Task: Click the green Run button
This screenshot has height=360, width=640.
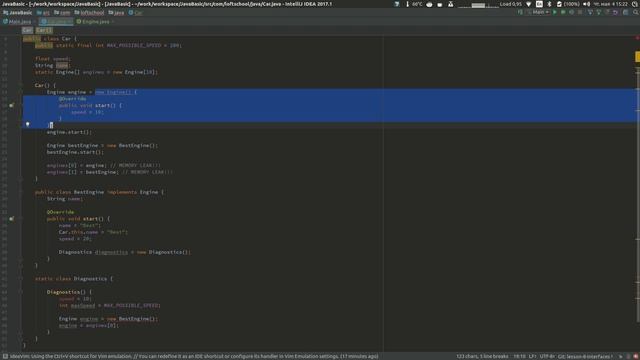Action: point(554,12)
